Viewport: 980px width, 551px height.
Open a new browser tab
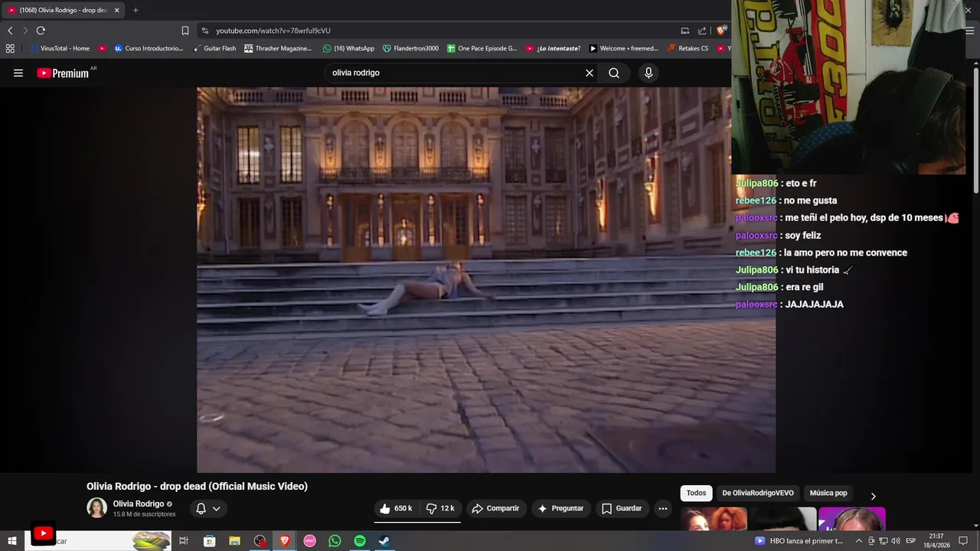(136, 10)
